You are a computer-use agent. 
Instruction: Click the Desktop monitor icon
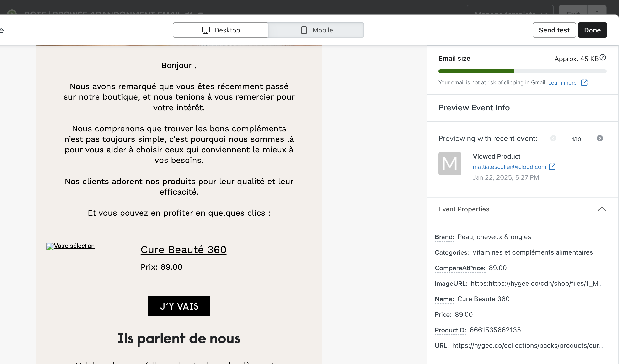pyautogui.click(x=206, y=30)
